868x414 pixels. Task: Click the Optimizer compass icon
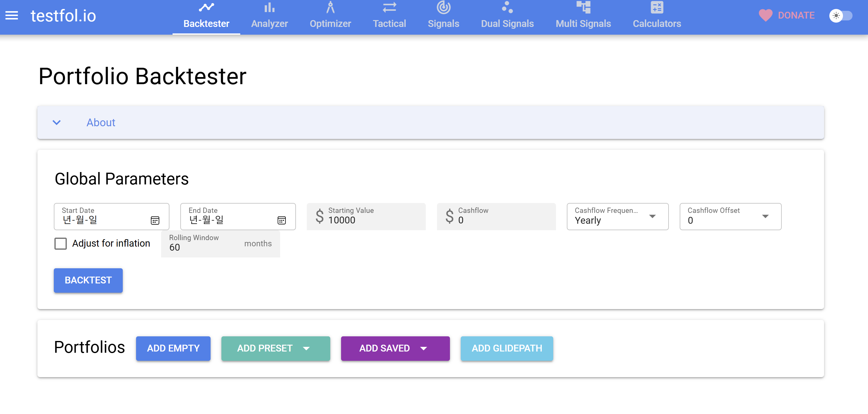click(x=330, y=7)
